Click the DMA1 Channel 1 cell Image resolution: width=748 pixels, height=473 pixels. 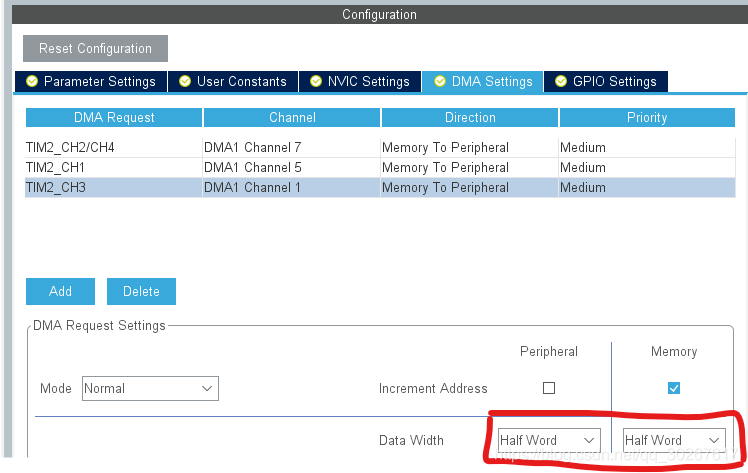pyautogui.click(x=291, y=187)
